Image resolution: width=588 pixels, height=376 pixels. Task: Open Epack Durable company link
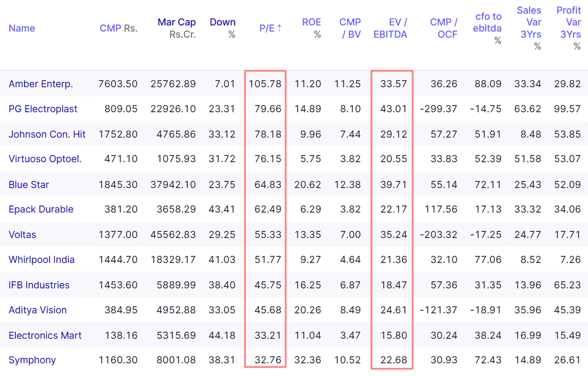(x=41, y=209)
